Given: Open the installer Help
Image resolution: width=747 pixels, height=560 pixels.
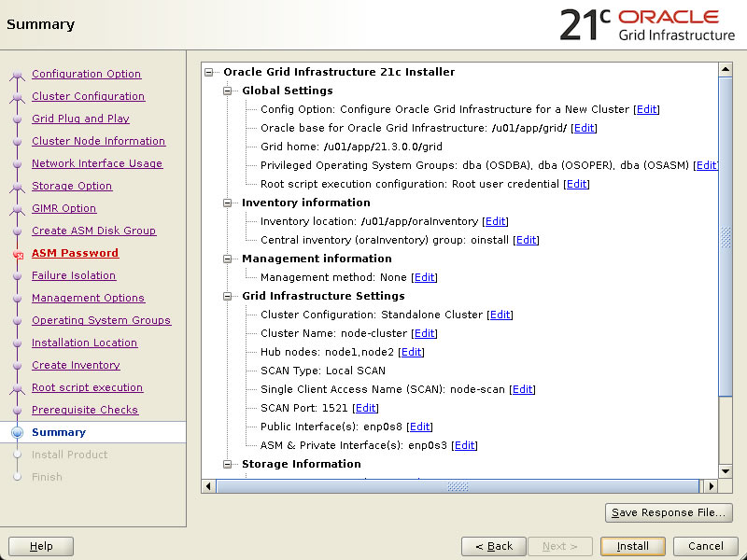Looking at the screenshot, I should pos(41,546).
